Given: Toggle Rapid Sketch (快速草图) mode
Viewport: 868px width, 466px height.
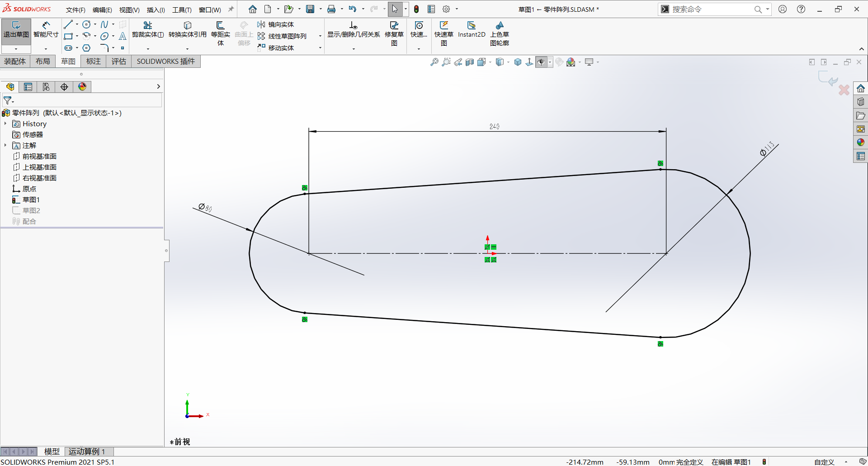Looking at the screenshot, I should click(x=444, y=33).
